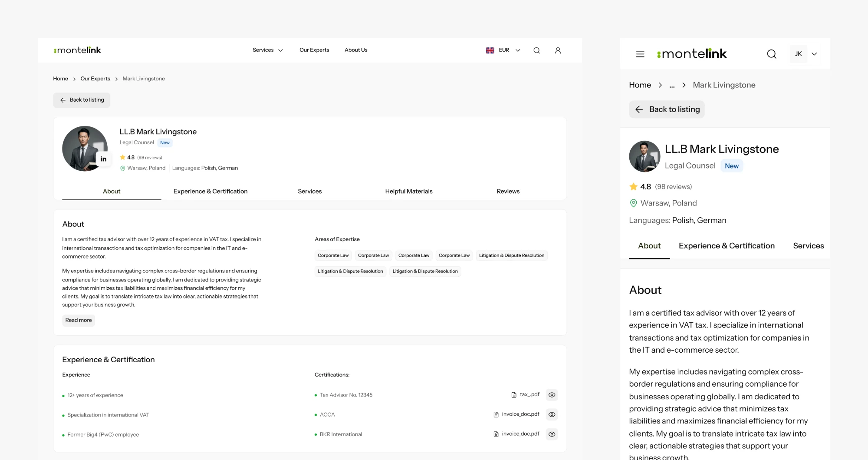Go to Home in desktop breadcrumb
Screen dimensions: 868x460
(60, 79)
